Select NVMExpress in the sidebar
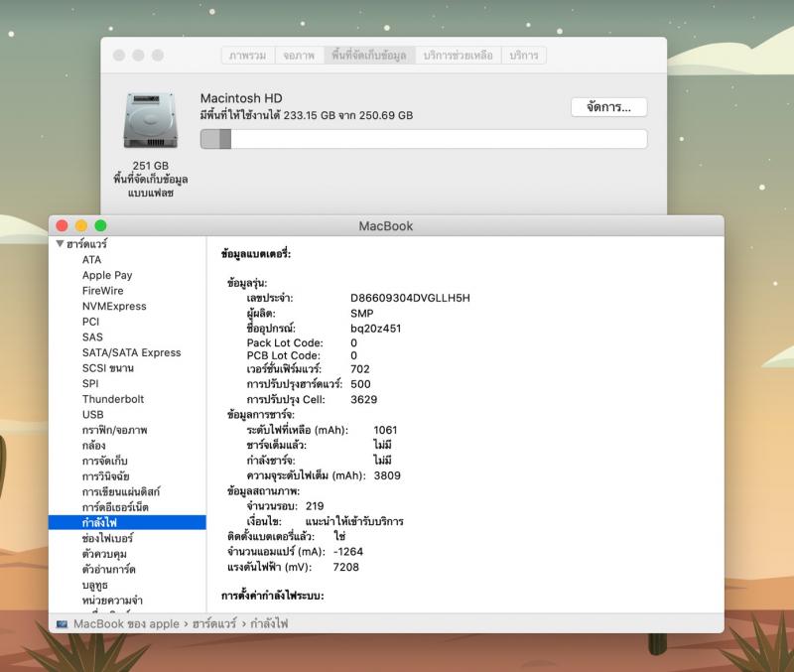The image size is (794, 672). click(x=114, y=307)
